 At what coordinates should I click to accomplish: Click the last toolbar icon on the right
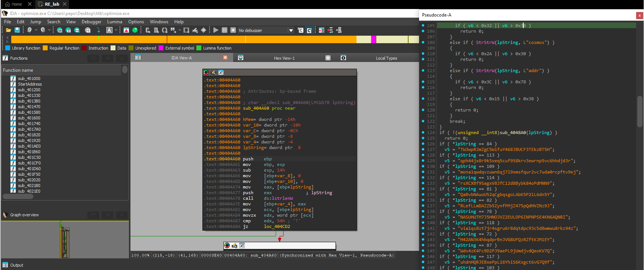pyautogui.click(x=339, y=30)
